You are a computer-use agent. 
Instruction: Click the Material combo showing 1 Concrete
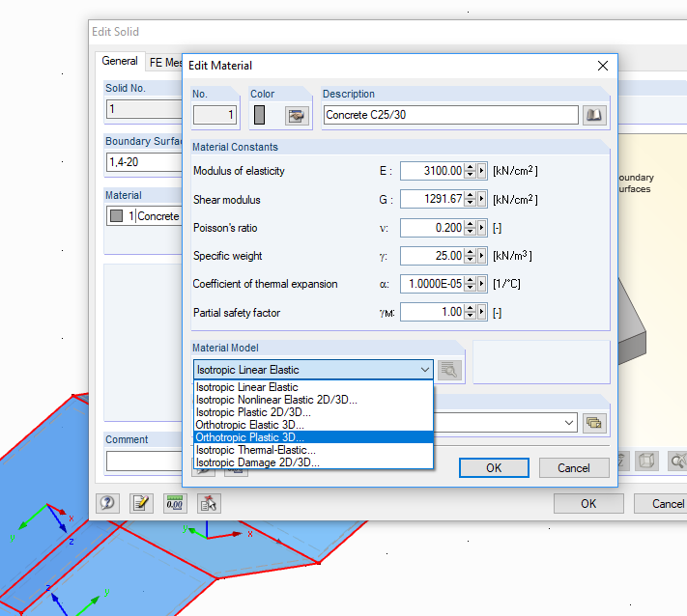click(144, 216)
